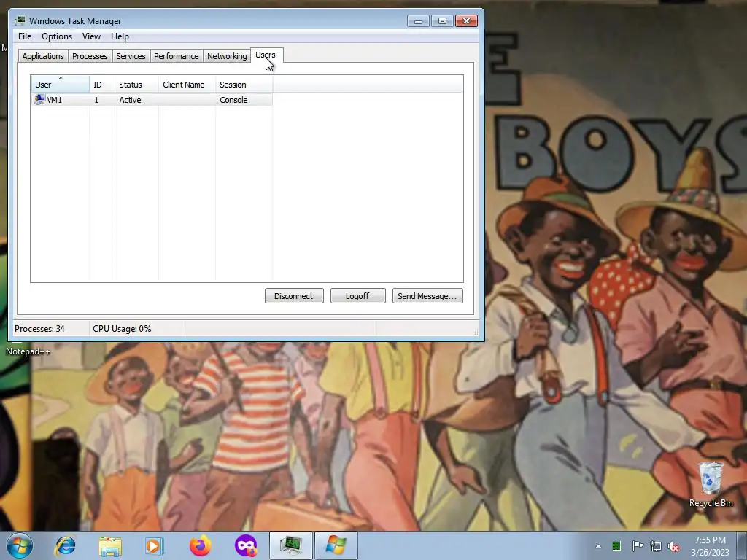Sort by the User column header
Image resolution: width=747 pixels, height=560 pixels.
click(60, 85)
